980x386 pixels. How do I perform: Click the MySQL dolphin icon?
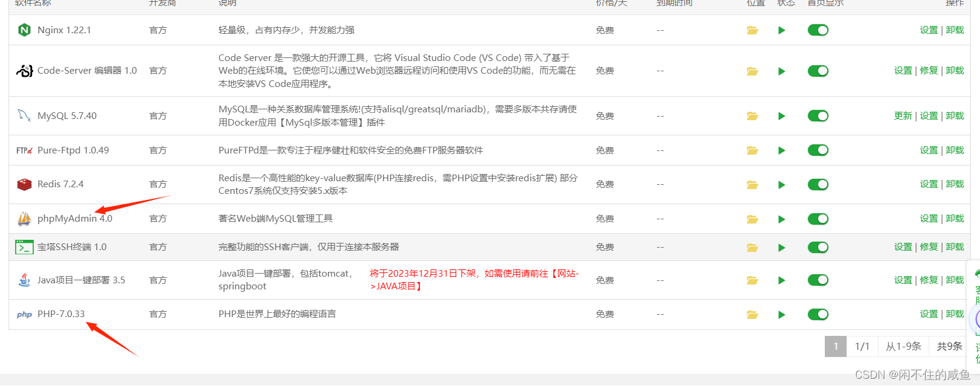[24, 115]
